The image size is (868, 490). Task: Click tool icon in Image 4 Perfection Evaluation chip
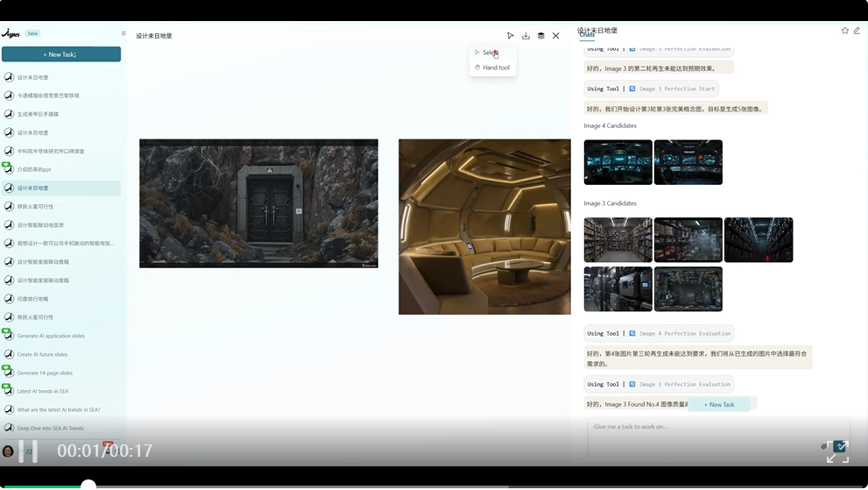pos(632,334)
